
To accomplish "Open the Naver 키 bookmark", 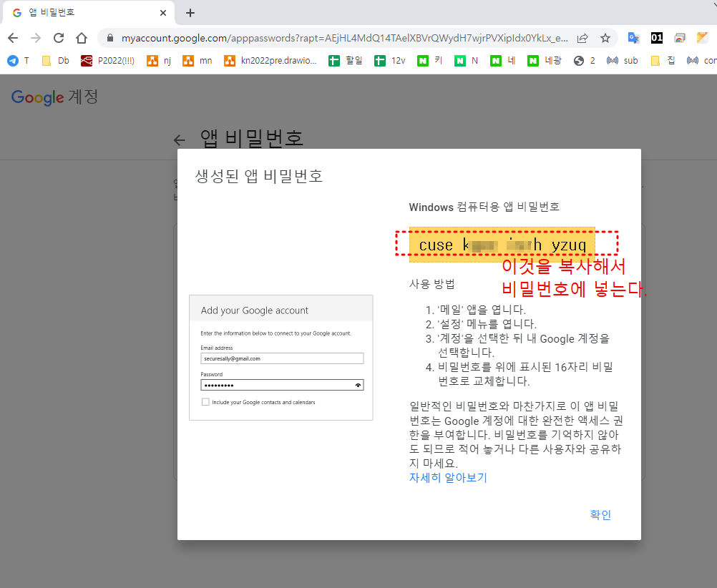I will 430,60.
